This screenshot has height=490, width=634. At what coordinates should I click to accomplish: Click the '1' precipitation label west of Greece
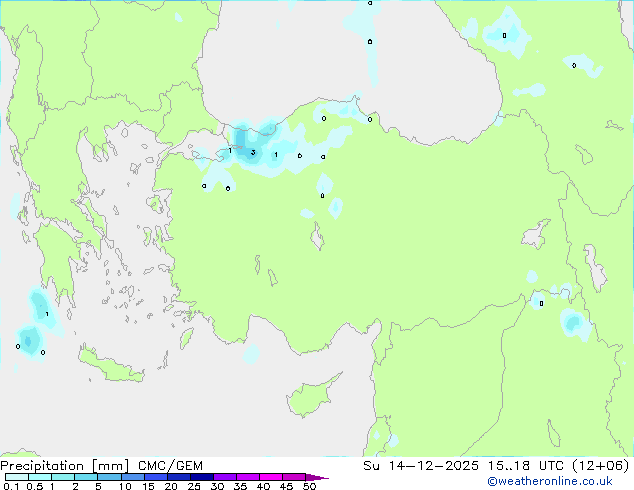(47, 314)
